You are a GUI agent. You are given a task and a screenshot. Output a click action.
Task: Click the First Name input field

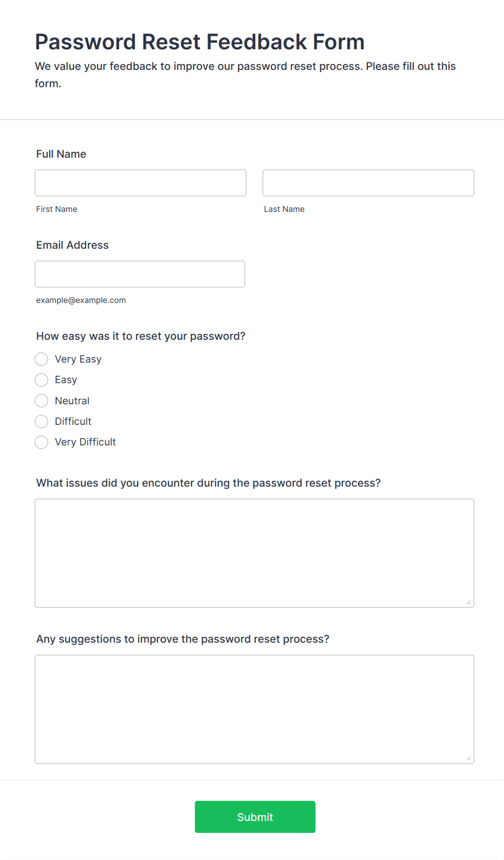coord(140,183)
